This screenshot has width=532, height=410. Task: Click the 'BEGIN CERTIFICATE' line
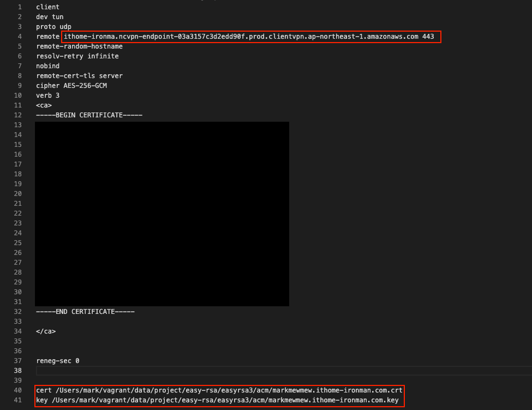tap(89, 115)
